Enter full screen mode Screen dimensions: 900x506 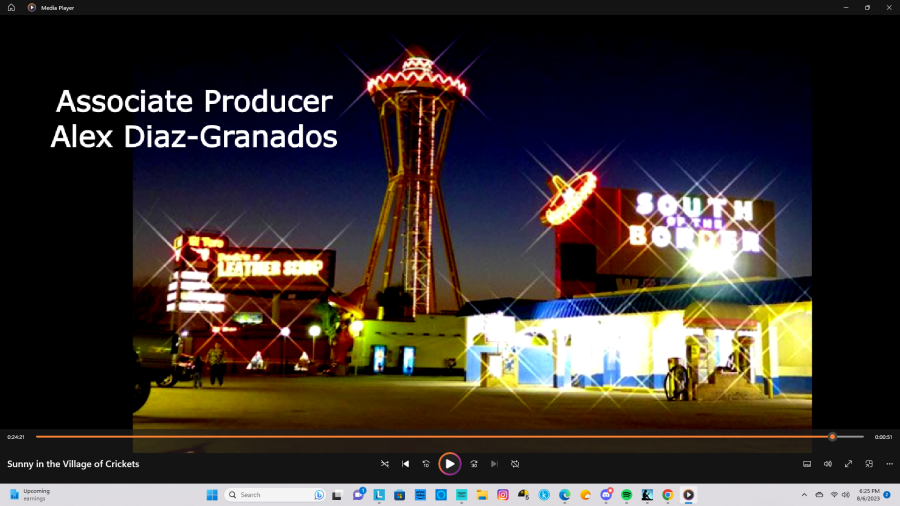click(848, 464)
